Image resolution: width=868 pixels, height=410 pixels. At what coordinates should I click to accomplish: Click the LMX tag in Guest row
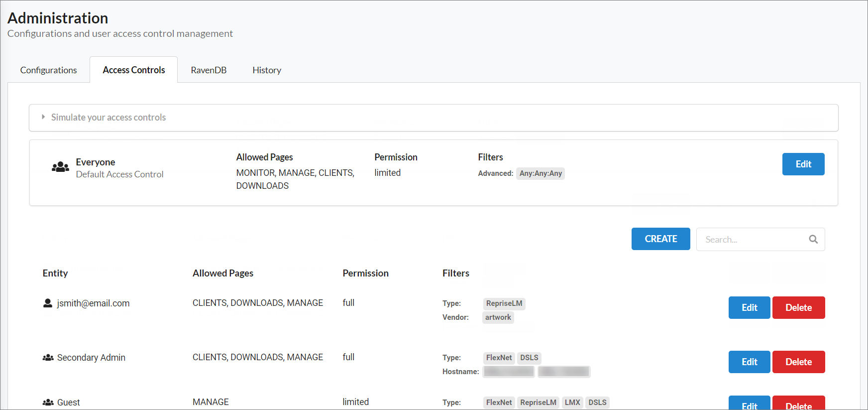pos(572,403)
